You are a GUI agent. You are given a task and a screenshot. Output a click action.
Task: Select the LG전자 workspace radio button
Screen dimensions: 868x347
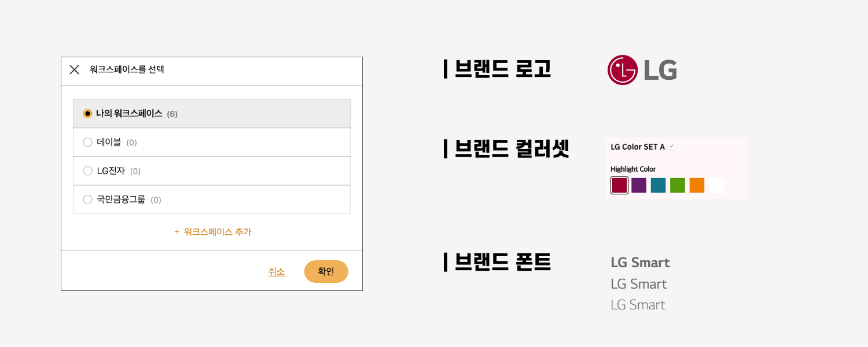click(x=89, y=171)
